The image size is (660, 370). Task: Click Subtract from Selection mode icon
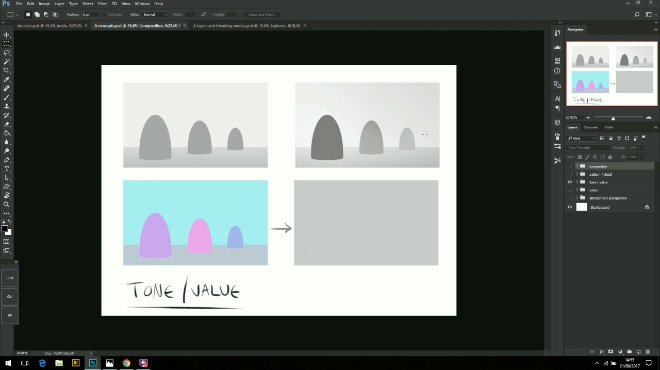pyautogui.click(x=46, y=14)
